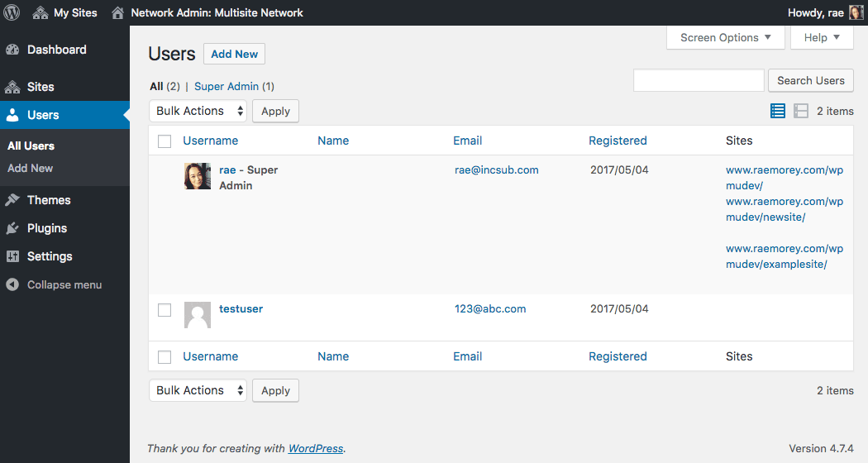Click the Network Admin home icon
The width and height of the screenshot is (868, 463).
tap(117, 12)
